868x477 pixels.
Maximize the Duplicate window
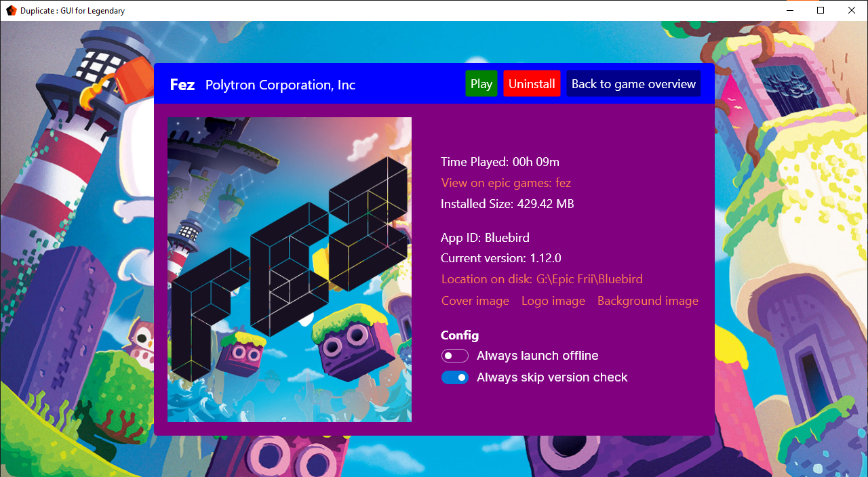point(821,11)
